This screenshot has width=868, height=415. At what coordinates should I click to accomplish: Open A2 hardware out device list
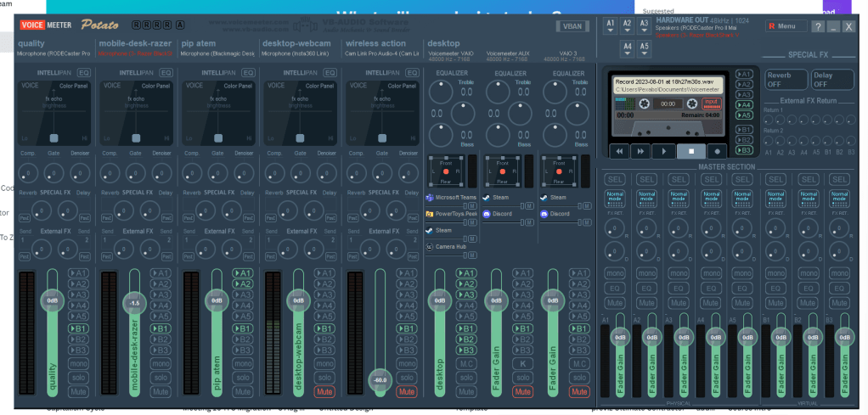pyautogui.click(x=627, y=26)
